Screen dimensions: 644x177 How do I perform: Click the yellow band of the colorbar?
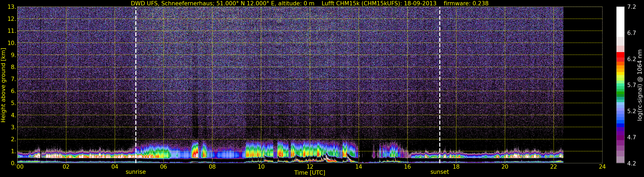point(620,74)
